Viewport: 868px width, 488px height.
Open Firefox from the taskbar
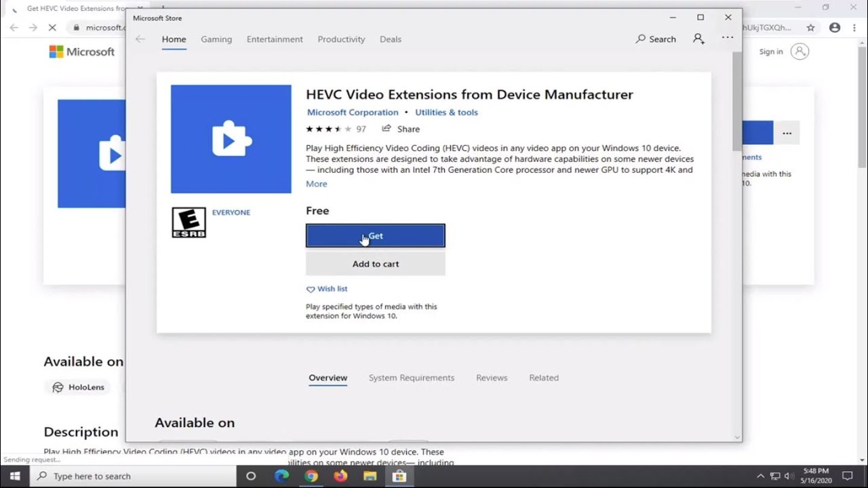coord(340,476)
